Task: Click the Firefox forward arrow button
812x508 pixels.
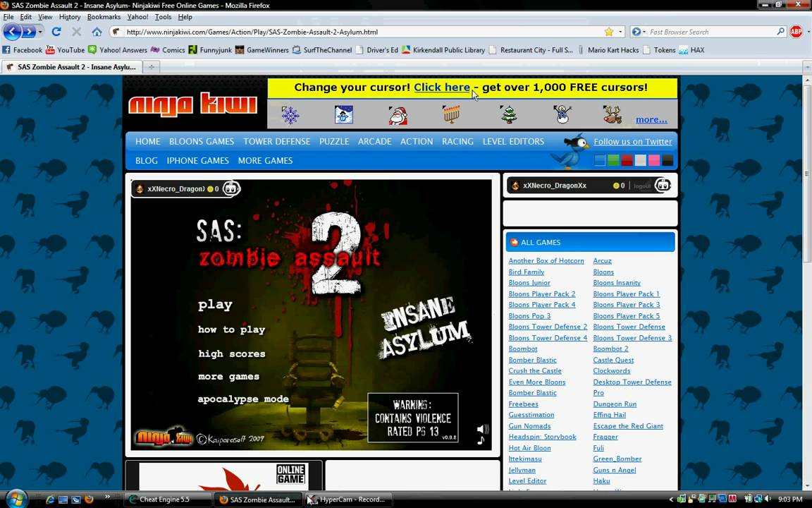Action: 29,32
